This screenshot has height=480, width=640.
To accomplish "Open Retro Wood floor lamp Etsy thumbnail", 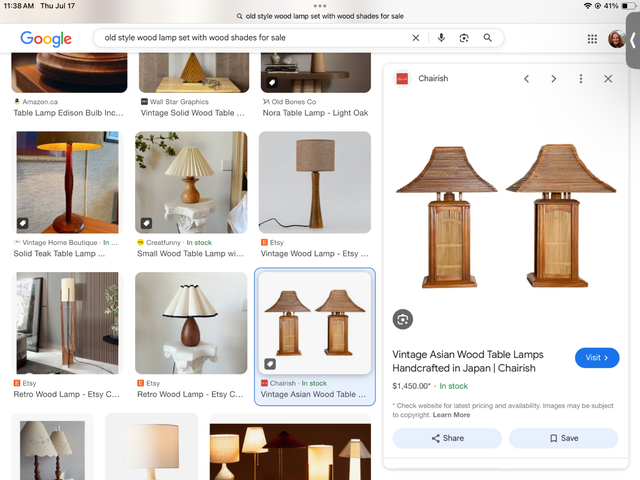I will pyautogui.click(x=68, y=323).
